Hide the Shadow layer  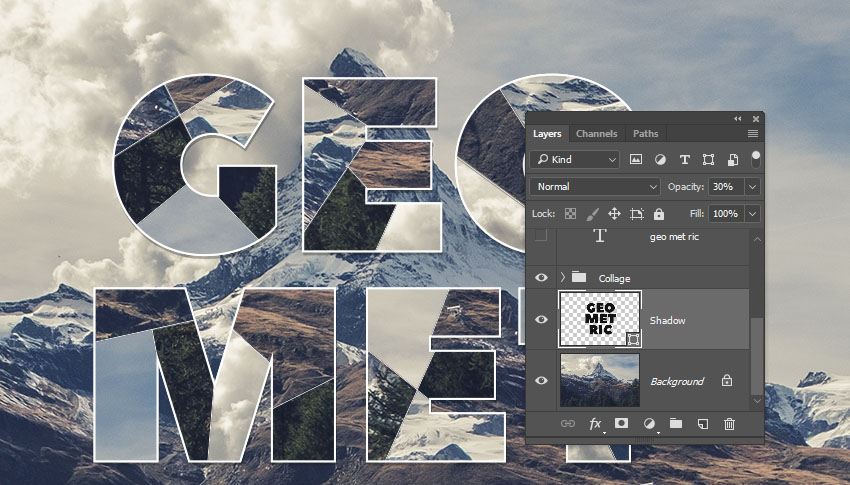coord(541,320)
